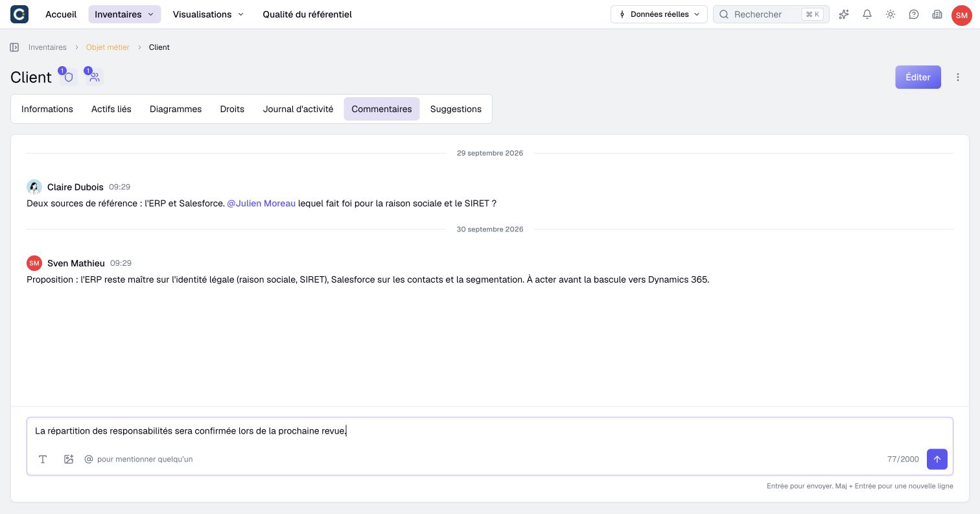The width and height of the screenshot is (980, 514).
Task: Click the Éditer button
Action: (918, 77)
